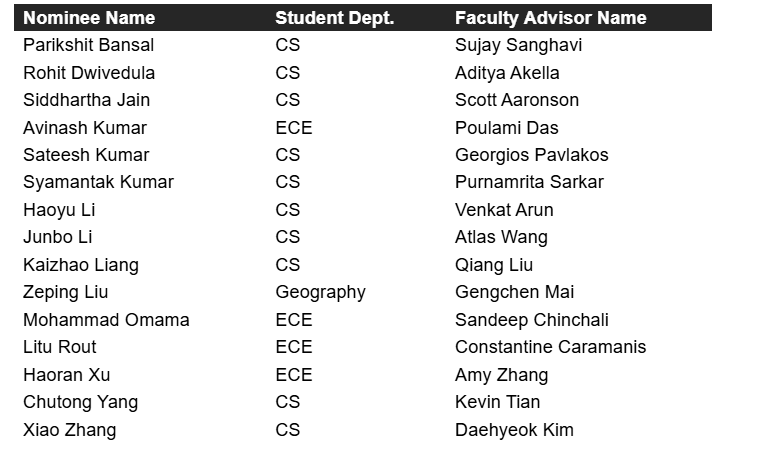Select the Parikshit Bansal nominee cell
This screenshot has width=757, height=461.
click(x=88, y=45)
